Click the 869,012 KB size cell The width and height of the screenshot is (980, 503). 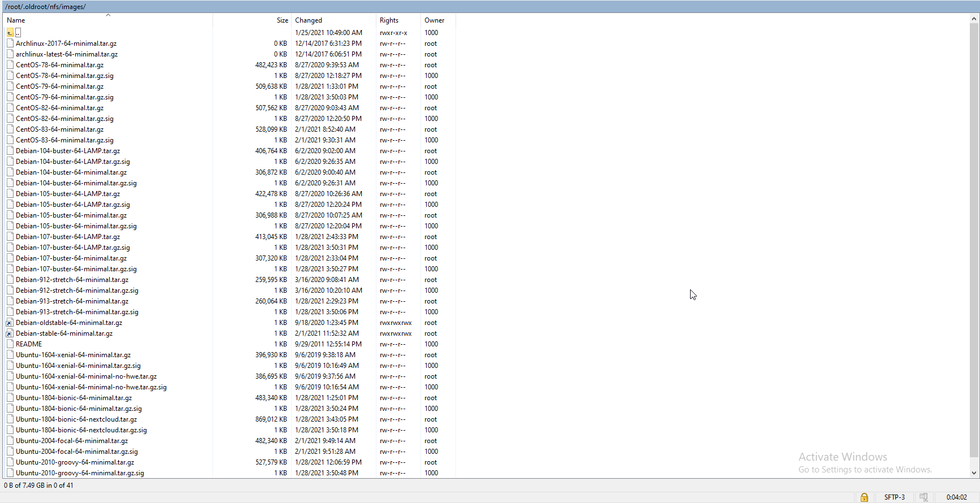pyautogui.click(x=271, y=419)
